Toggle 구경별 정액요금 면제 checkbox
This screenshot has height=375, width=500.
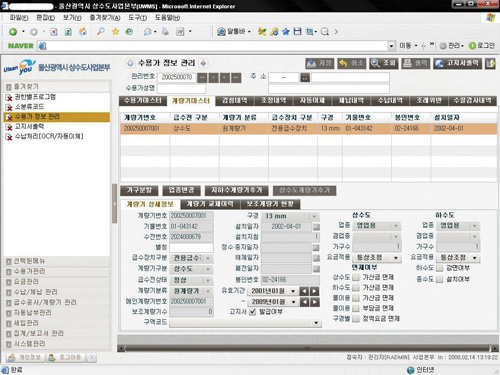pyautogui.click(x=356, y=319)
